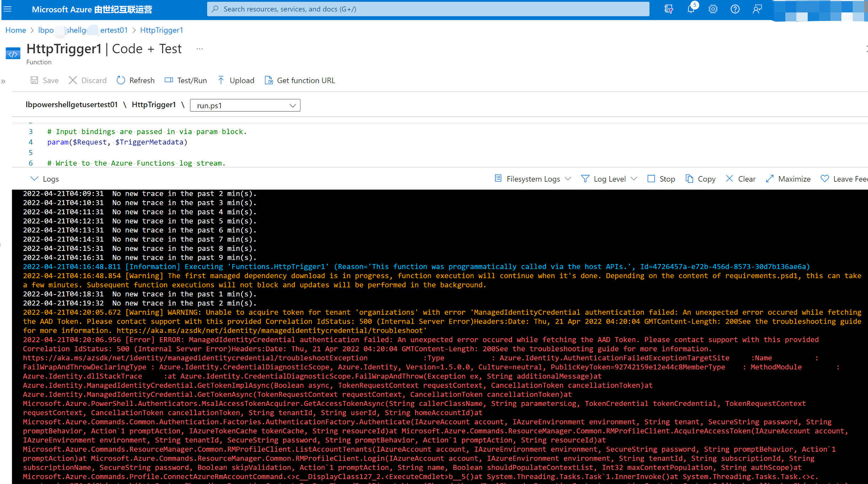Open Filesystem Logs dropdown
The height and width of the screenshot is (484, 868).
(533, 179)
